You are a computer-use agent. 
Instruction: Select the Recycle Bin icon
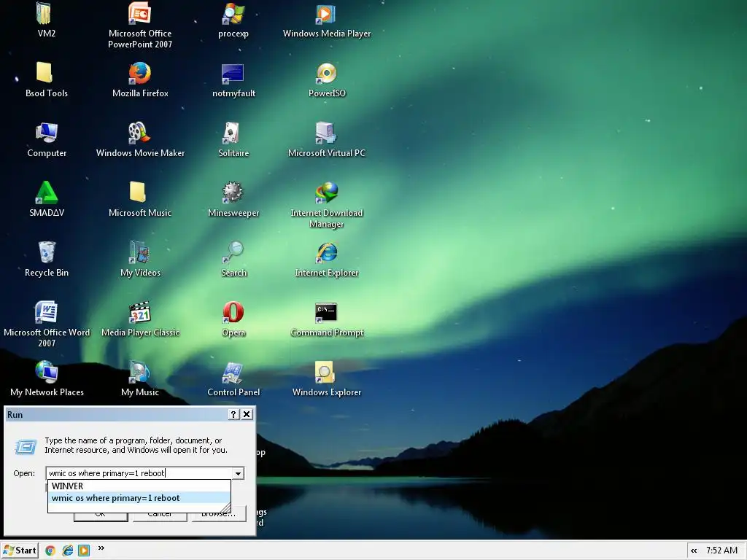pos(47,252)
